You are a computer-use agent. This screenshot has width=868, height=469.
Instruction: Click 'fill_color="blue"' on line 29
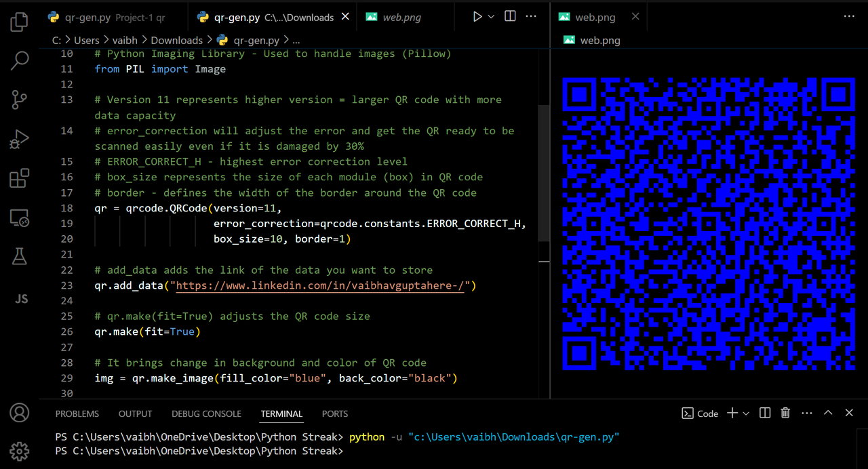tap(273, 378)
